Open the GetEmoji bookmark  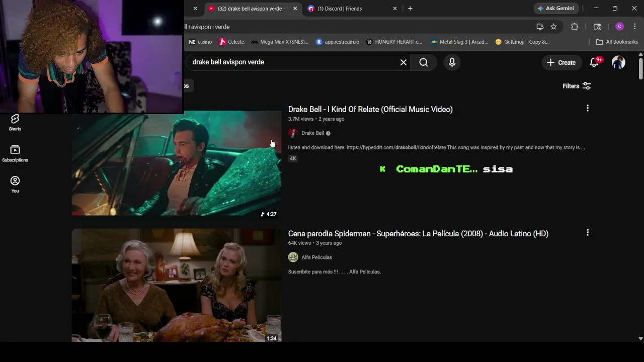[x=522, y=42]
